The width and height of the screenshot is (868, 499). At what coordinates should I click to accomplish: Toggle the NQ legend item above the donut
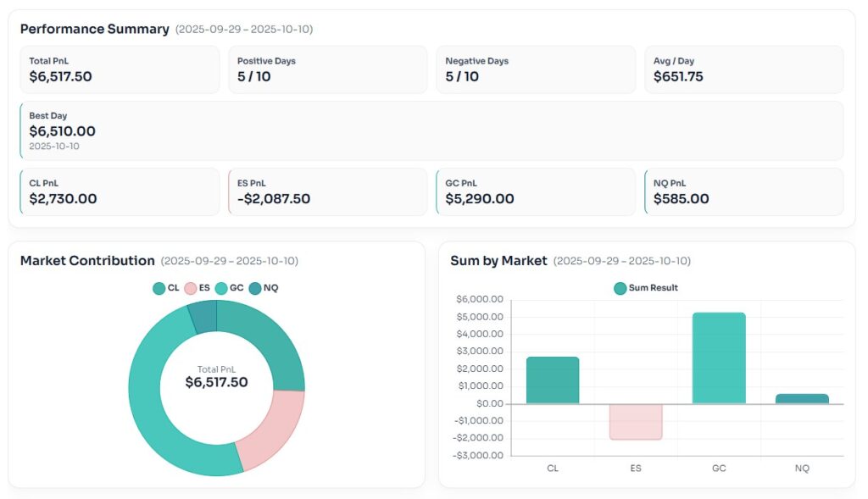(x=264, y=288)
